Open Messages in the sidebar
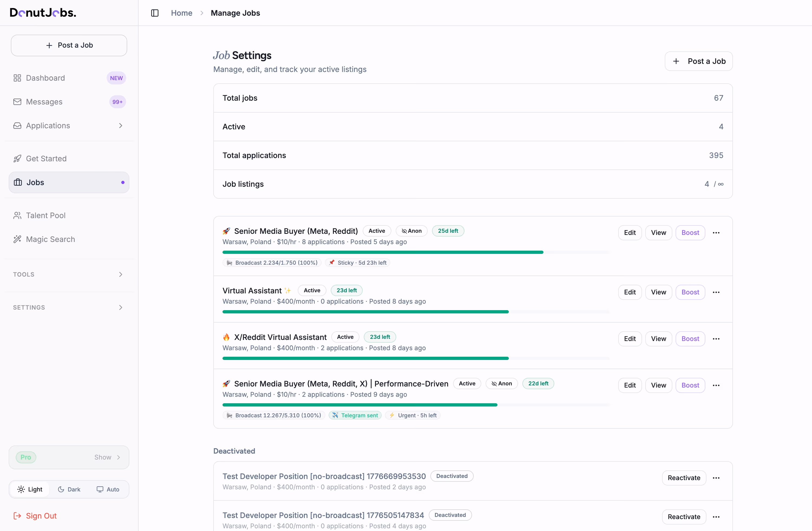 69,102
